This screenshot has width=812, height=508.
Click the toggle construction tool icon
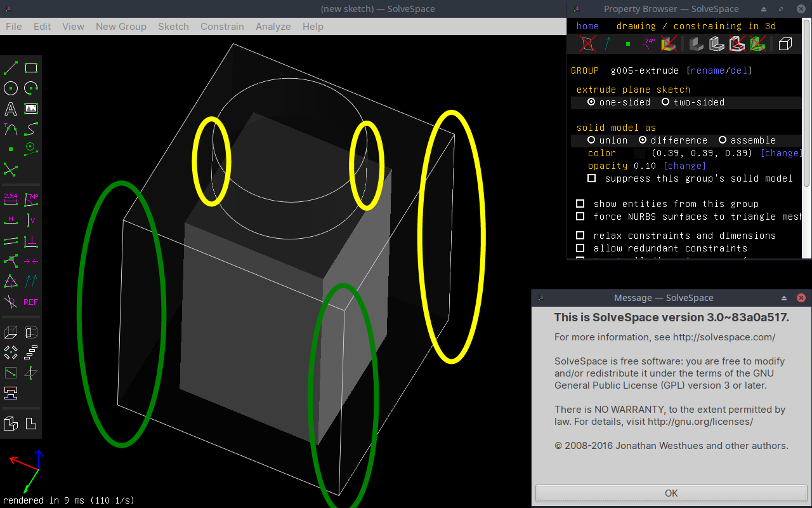coord(31,149)
